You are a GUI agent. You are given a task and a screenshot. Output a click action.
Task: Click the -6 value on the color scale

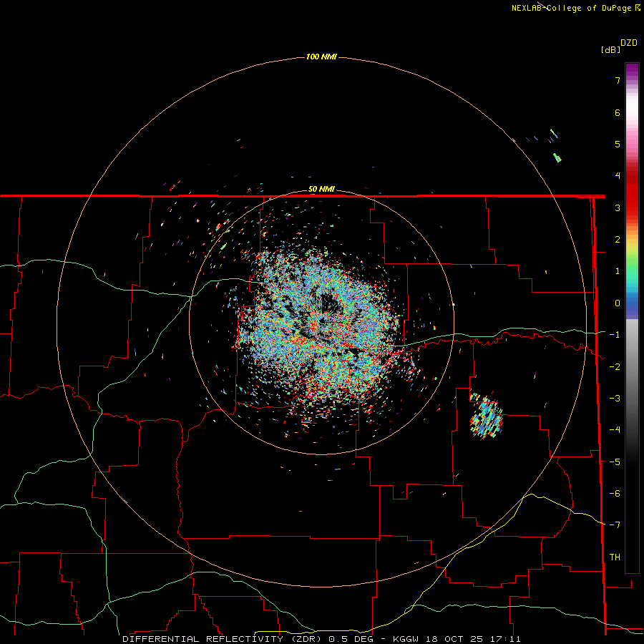(x=615, y=494)
